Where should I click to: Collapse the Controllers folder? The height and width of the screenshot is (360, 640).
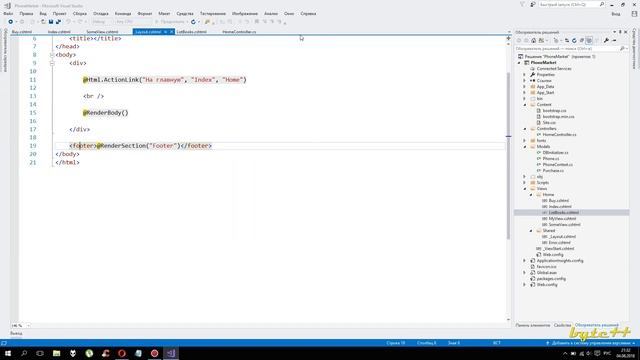click(x=525, y=129)
